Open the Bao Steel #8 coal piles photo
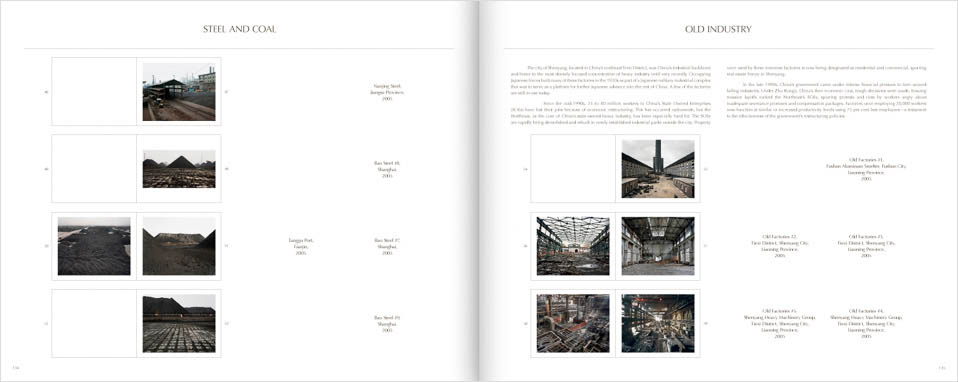This screenshot has height=382, width=958. pos(179,169)
